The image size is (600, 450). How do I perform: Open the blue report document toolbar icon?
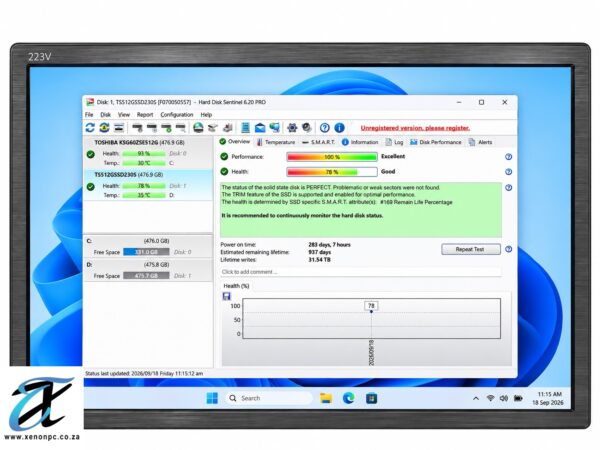[245, 127]
